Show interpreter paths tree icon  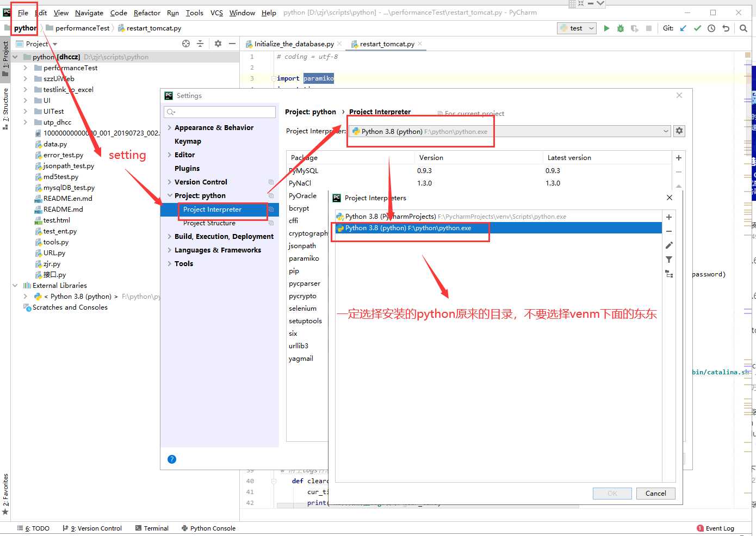(x=669, y=274)
